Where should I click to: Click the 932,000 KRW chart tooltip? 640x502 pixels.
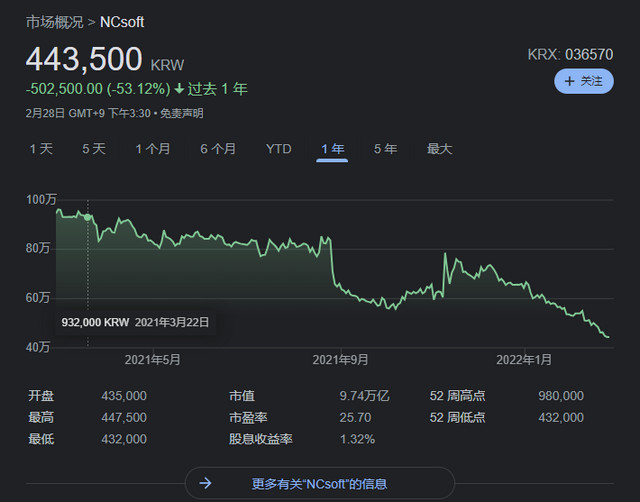(135, 323)
